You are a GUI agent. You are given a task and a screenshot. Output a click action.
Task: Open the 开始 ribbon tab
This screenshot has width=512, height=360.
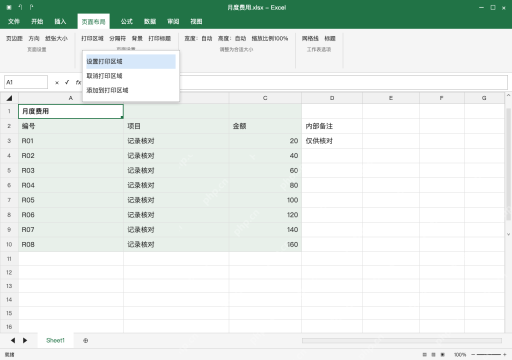point(37,22)
